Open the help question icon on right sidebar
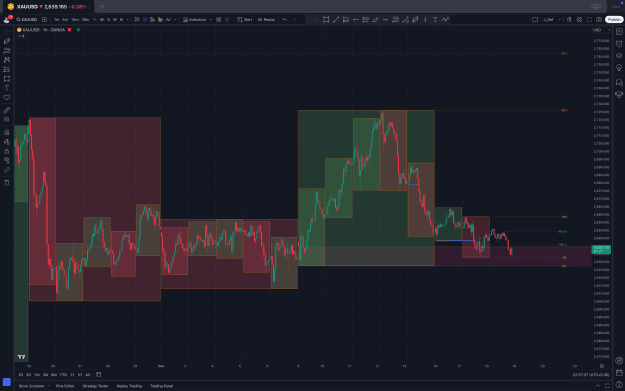This screenshot has height=391, width=625. (619, 385)
